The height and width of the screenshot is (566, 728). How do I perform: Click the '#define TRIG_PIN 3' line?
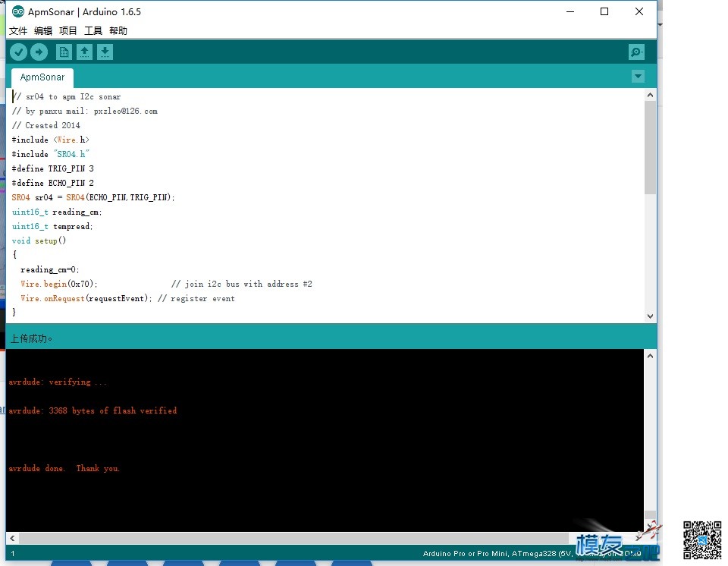[x=52, y=168]
